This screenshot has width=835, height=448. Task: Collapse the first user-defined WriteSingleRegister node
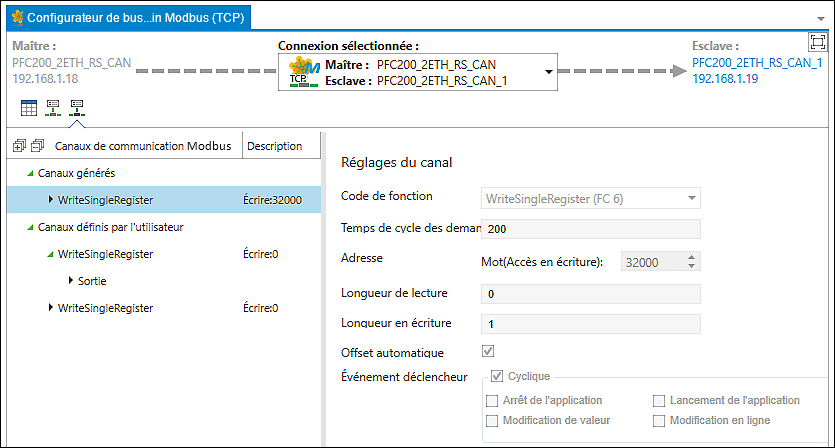pos(51,255)
